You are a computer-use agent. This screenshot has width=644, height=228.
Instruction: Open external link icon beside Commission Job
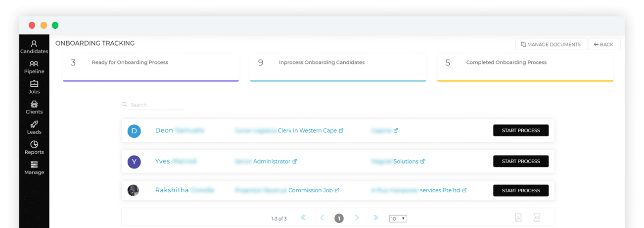337,190
